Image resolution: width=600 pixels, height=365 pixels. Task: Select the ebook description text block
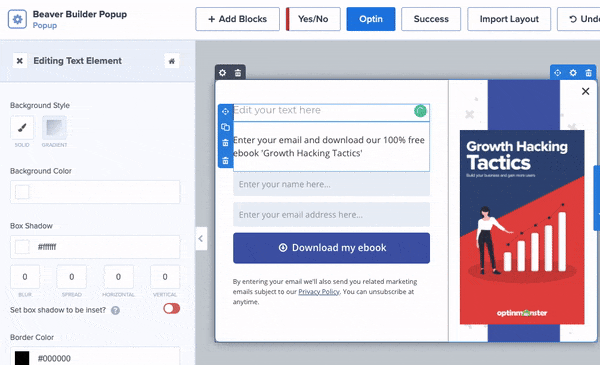pos(331,147)
